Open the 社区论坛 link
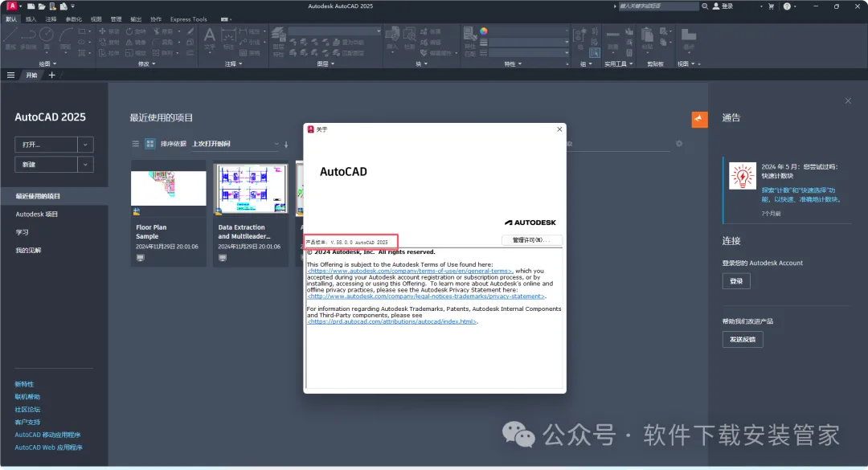868x470 pixels. (27, 410)
